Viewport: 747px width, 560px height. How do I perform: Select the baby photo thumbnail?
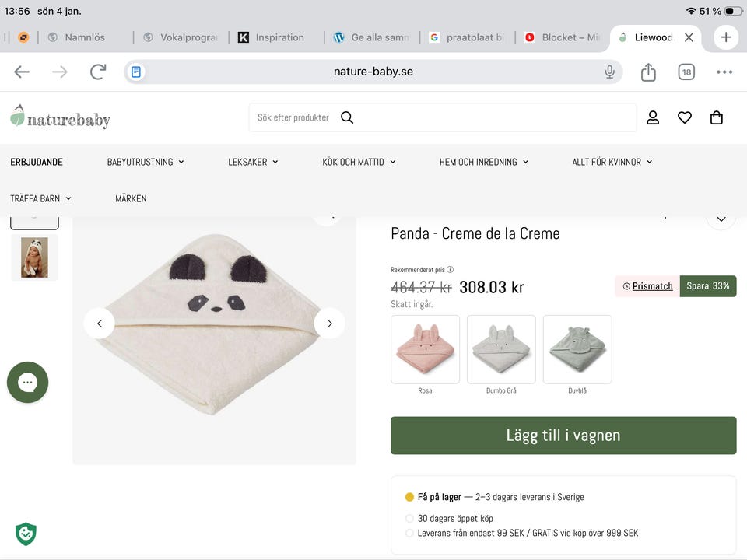[34, 257]
